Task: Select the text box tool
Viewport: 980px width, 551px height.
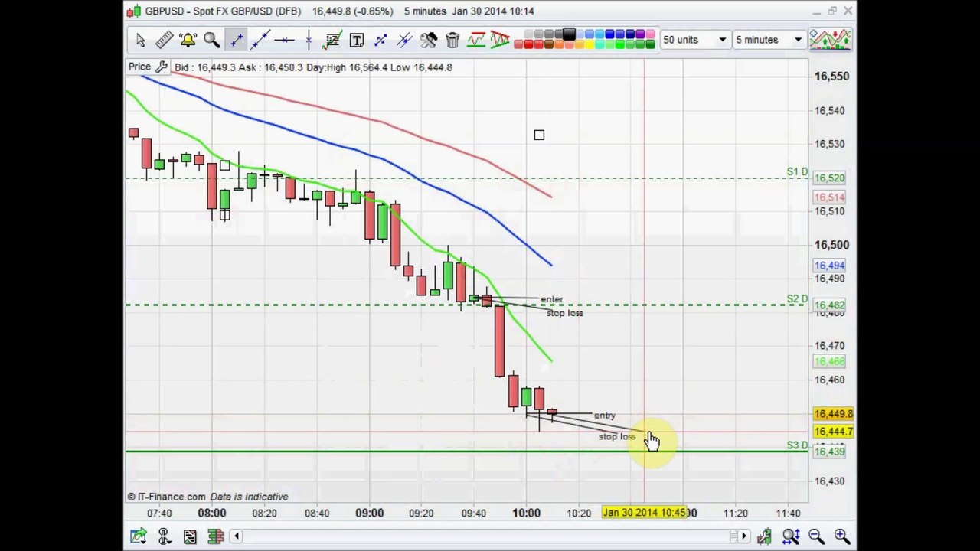Action: coord(356,40)
